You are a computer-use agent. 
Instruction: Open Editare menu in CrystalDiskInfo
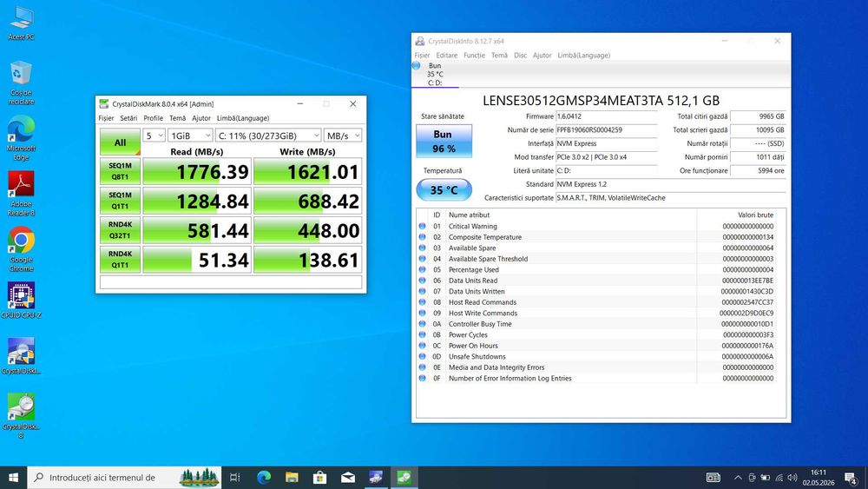pos(447,56)
